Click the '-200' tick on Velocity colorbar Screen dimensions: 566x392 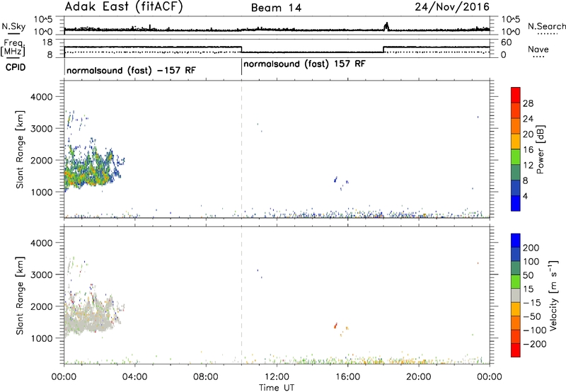(535, 344)
